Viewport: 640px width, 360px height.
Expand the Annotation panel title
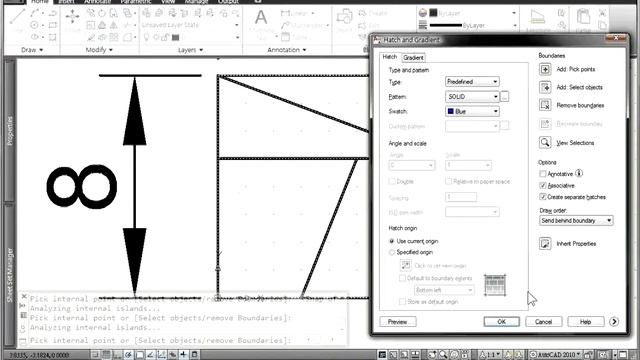tap(287, 50)
